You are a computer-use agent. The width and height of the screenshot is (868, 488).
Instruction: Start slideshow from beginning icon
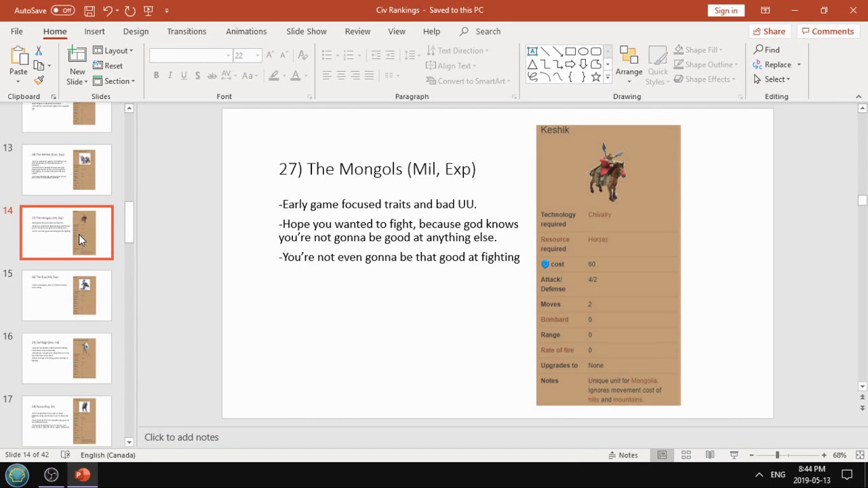149,10
